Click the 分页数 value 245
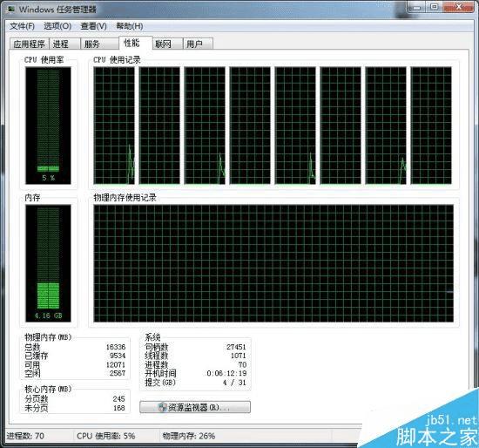This screenshot has width=479, height=448. [118, 399]
